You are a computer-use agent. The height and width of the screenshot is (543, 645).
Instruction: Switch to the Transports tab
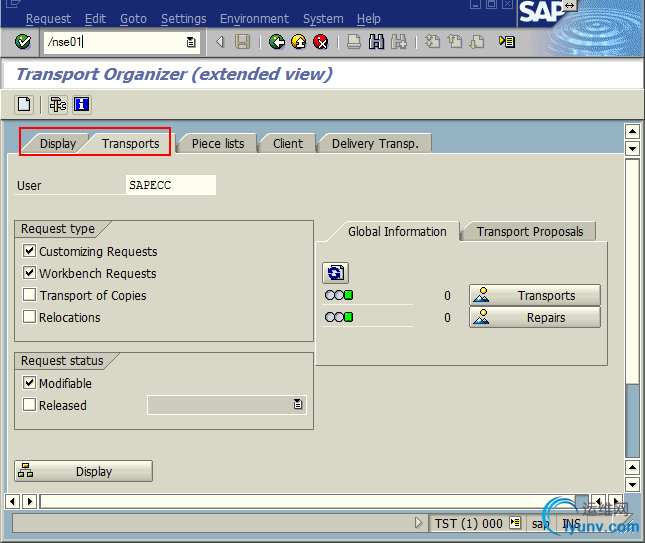(130, 144)
